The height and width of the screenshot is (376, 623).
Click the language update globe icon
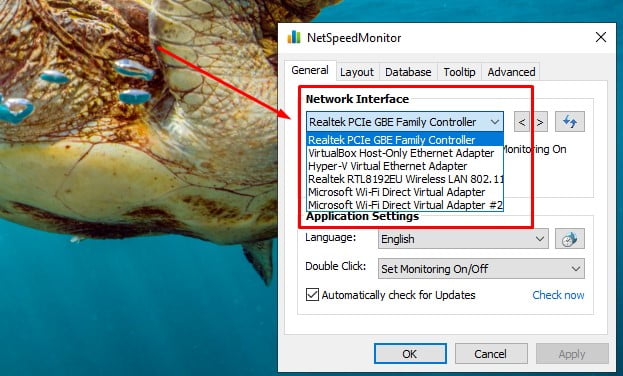point(569,239)
